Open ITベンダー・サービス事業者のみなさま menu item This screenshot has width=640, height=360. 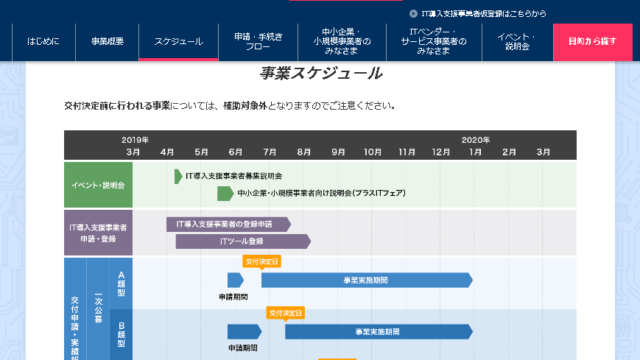(x=434, y=42)
